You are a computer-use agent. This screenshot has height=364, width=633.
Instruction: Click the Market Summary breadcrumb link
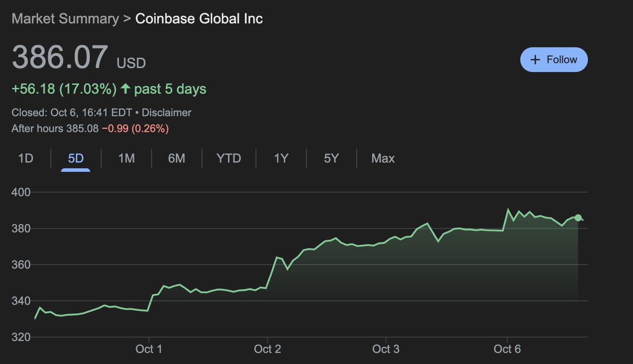[65, 19]
